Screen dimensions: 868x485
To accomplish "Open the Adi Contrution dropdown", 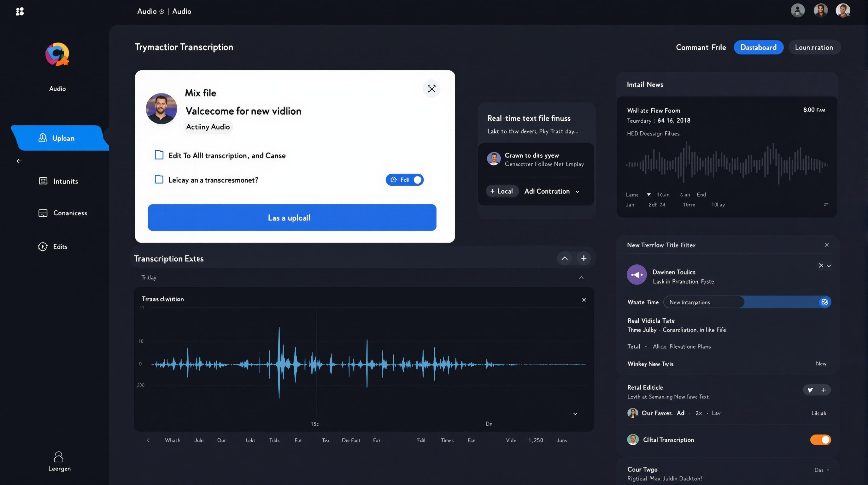I will coord(552,191).
